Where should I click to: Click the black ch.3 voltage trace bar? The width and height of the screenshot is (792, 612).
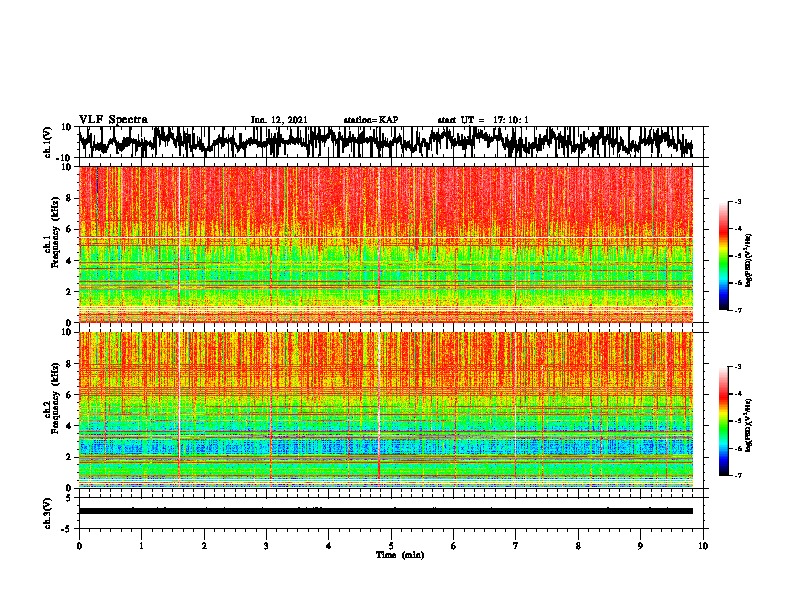point(385,511)
